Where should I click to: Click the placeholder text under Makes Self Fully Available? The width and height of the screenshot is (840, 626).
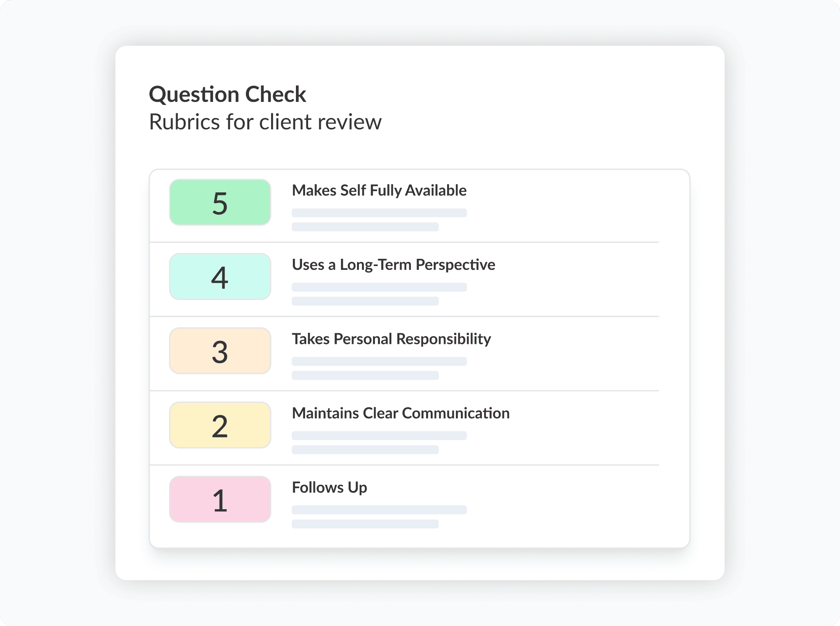tap(379, 213)
